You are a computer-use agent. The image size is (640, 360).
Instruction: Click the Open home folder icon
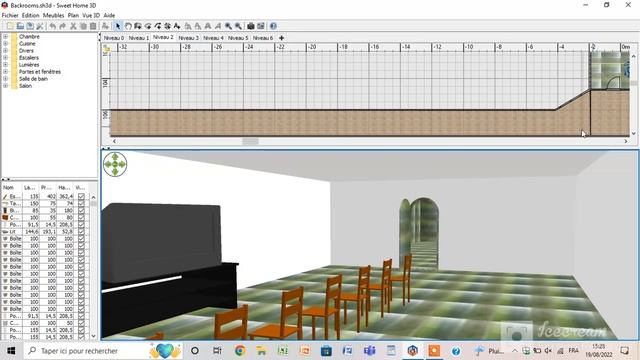click(20, 26)
